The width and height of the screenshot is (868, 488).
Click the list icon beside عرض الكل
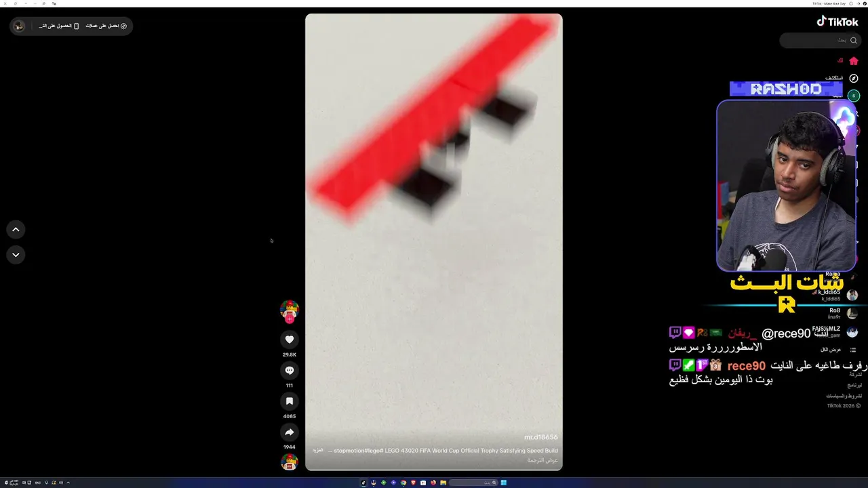(853, 350)
